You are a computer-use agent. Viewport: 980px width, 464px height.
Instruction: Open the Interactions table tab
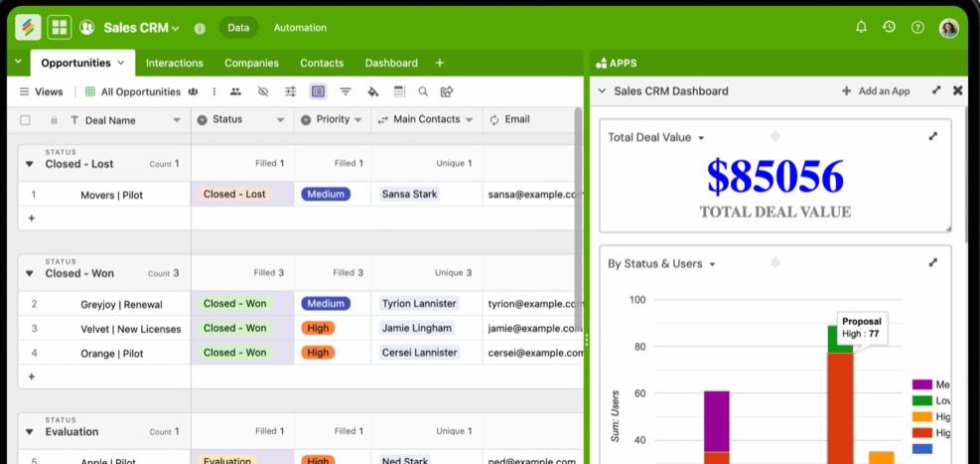pyautogui.click(x=175, y=64)
